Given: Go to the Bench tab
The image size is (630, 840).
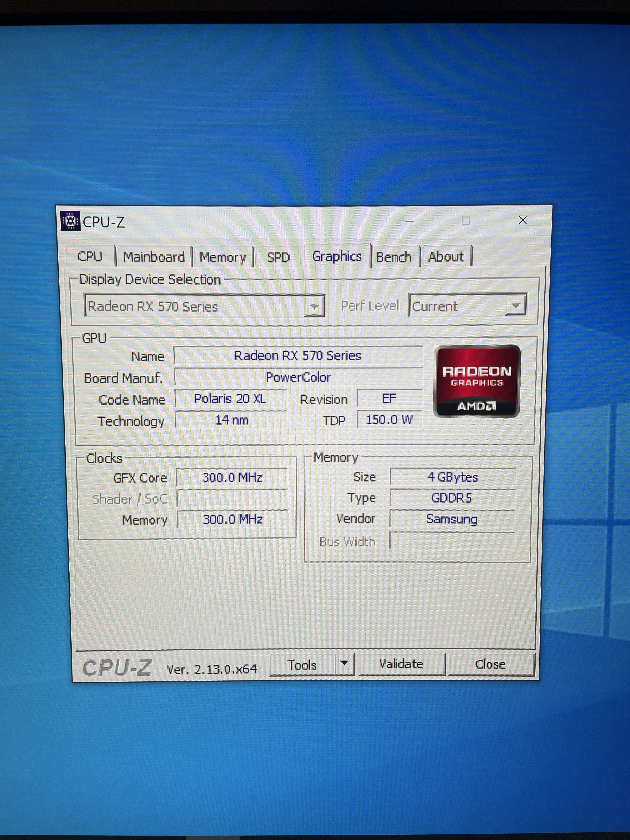Looking at the screenshot, I should (394, 257).
